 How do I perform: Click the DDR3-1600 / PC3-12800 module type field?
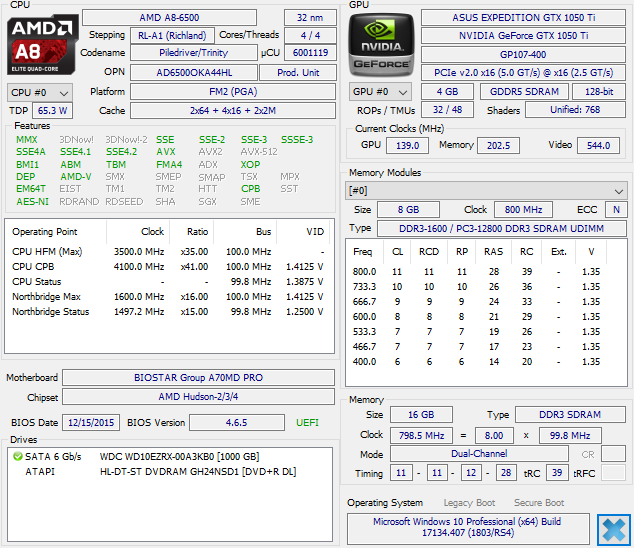point(502,229)
